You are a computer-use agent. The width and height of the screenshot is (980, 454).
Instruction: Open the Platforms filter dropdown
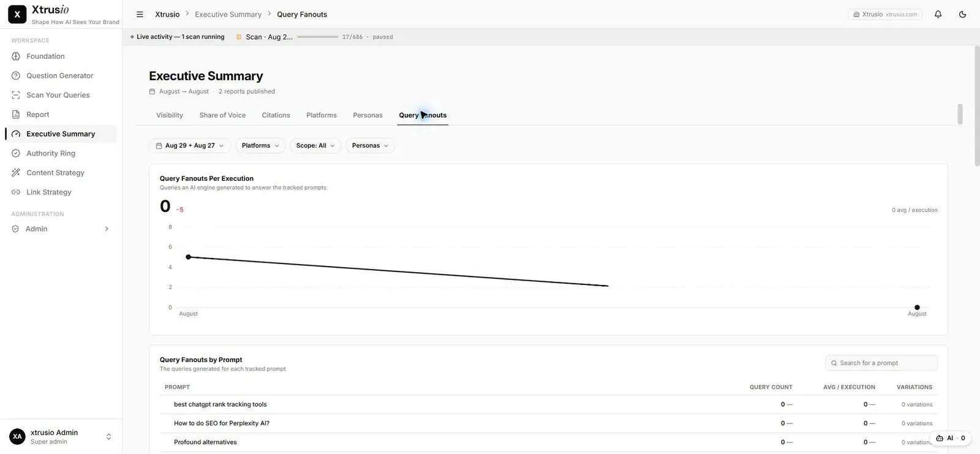pyautogui.click(x=260, y=146)
